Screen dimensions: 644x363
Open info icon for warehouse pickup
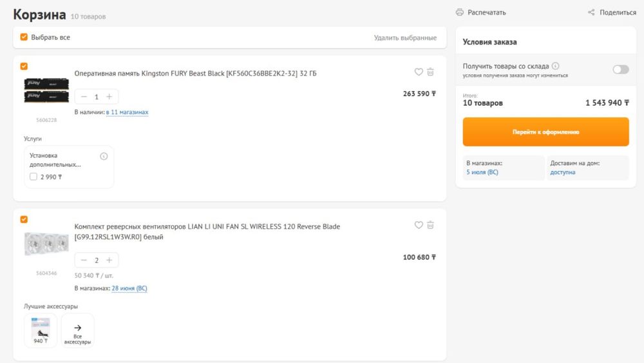click(x=555, y=66)
